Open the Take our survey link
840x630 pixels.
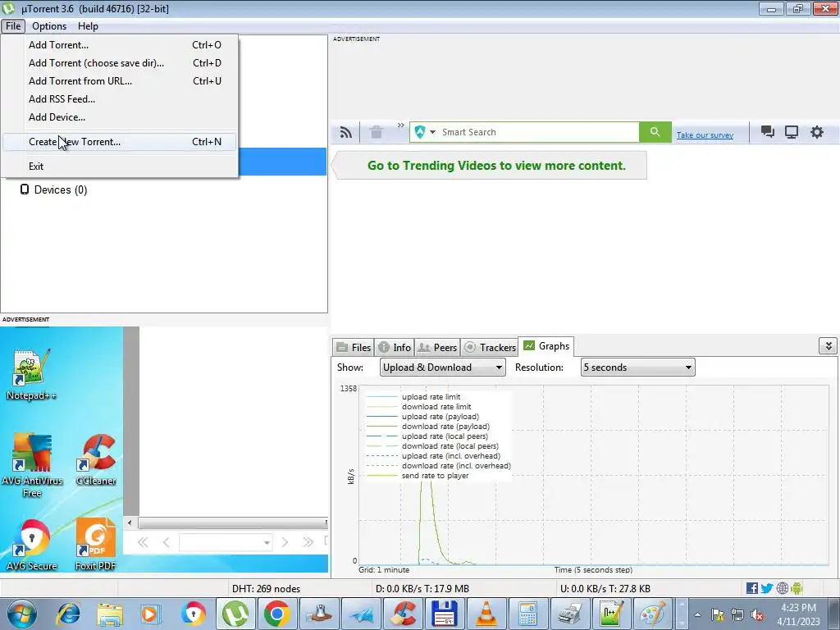(x=705, y=135)
